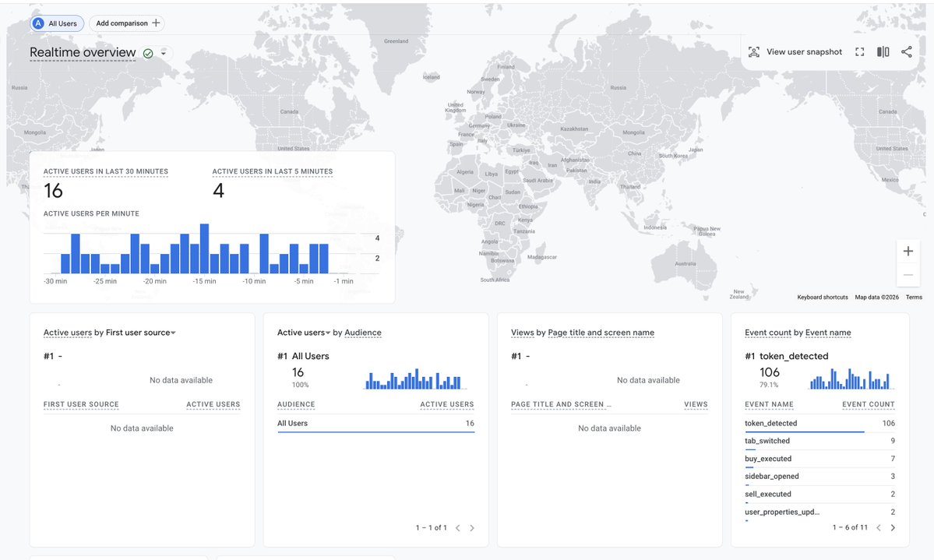
Task: Select the token_detected event row
Action: pyautogui.click(x=819, y=424)
